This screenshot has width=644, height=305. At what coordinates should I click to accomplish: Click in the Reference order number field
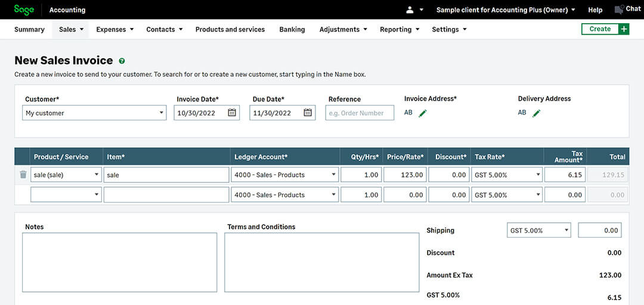pos(360,113)
